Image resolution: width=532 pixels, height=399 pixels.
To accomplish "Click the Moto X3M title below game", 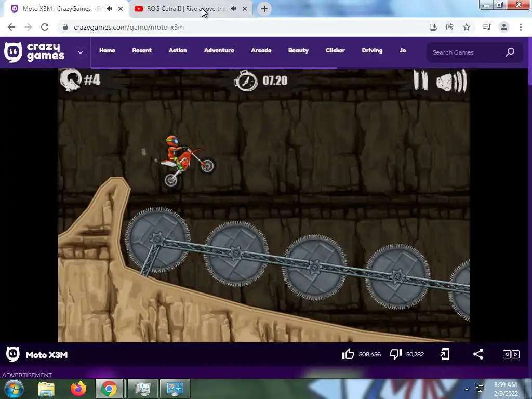I will point(47,355).
